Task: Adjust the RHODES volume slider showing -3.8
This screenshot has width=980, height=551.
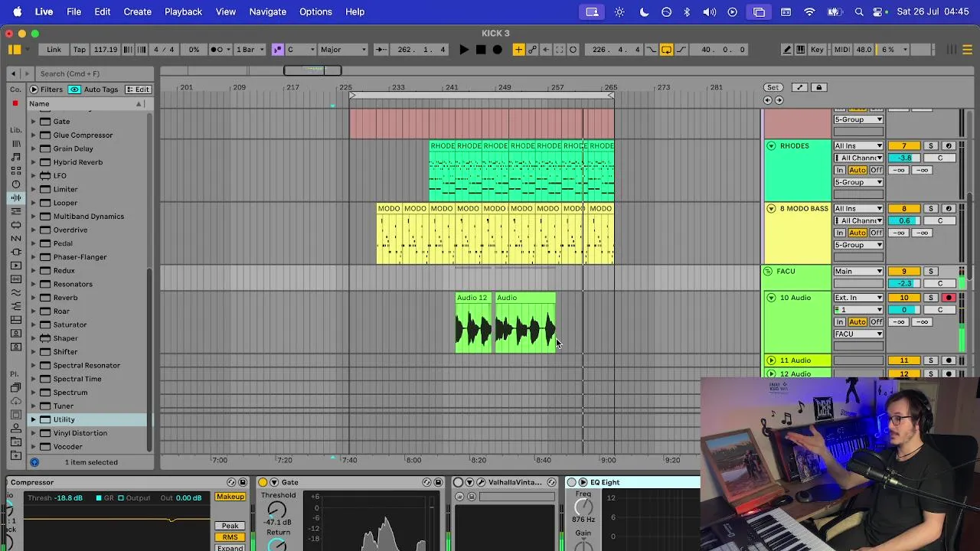Action: pos(904,158)
